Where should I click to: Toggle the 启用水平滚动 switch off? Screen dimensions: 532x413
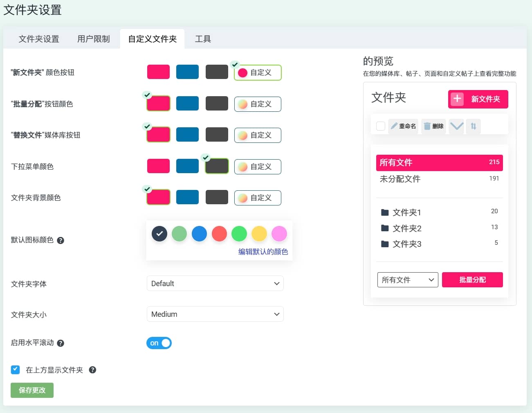coord(159,343)
